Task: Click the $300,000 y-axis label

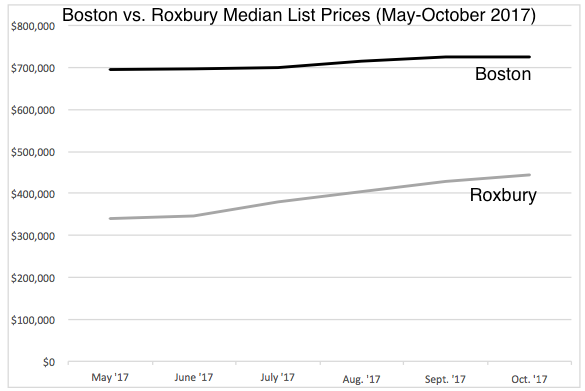Action: 33,236
